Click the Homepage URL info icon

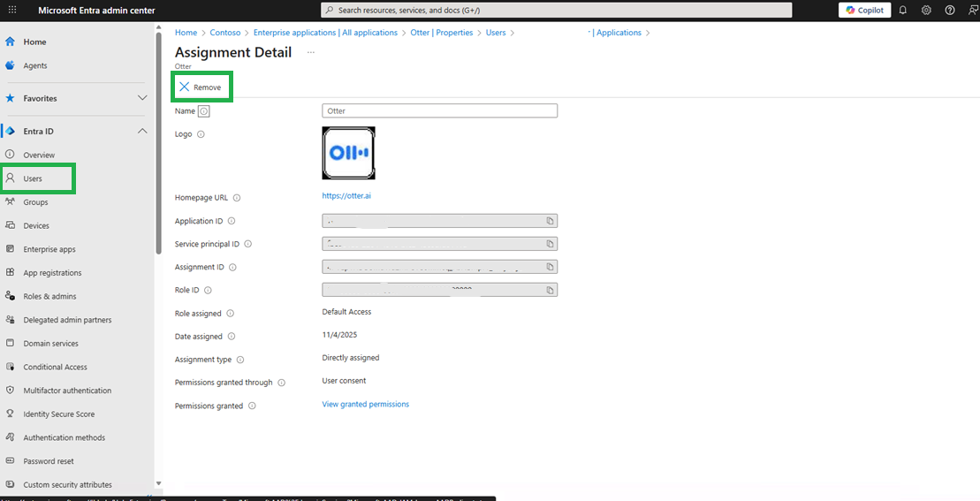(x=237, y=198)
